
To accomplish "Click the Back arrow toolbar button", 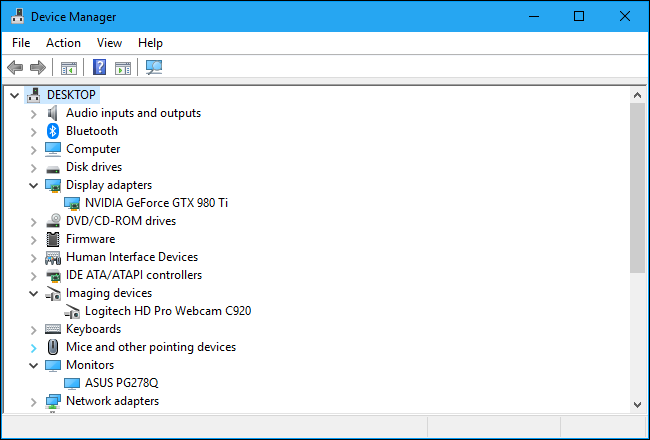I will (15, 68).
